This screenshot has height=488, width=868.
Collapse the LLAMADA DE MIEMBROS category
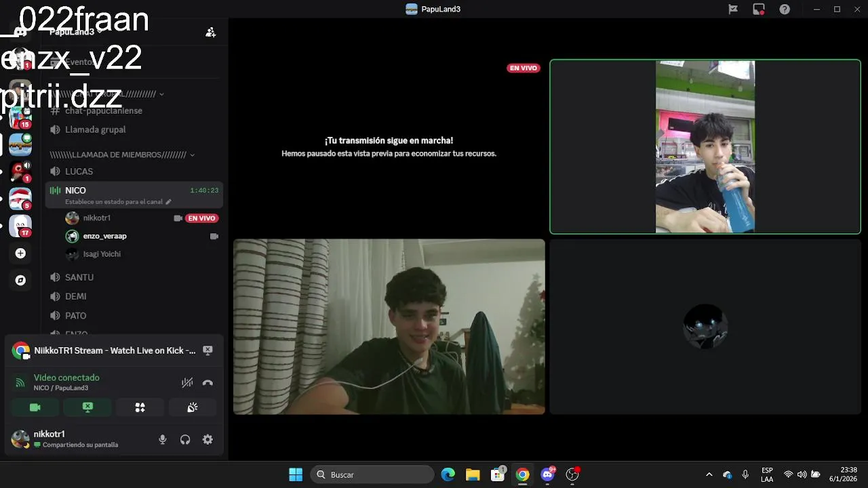click(x=122, y=155)
